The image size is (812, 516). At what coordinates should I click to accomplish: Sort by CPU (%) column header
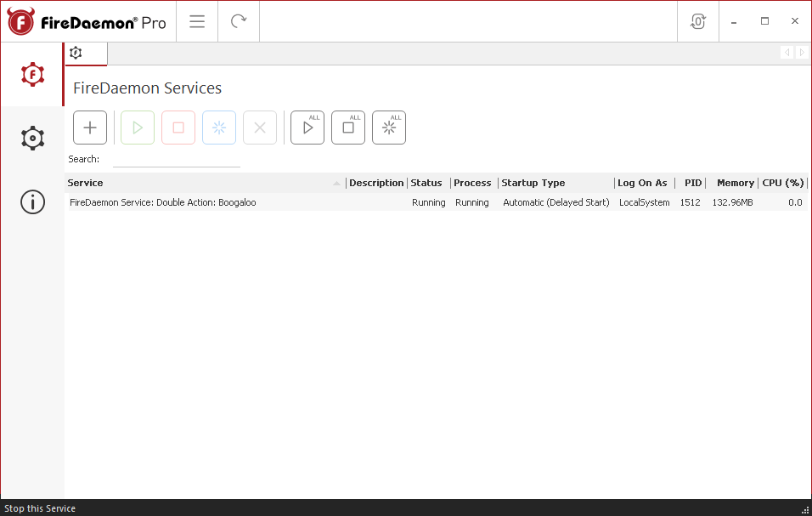click(782, 183)
